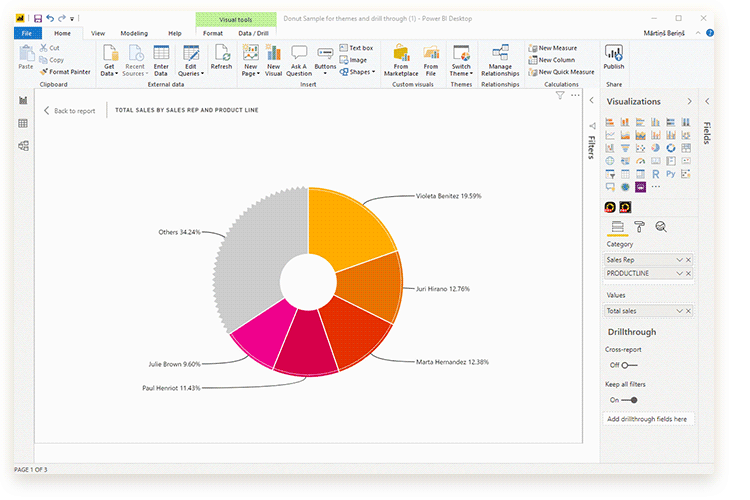The height and width of the screenshot is (500, 750).
Task: Save the report with the floppy icon
Action: point(38,19)
